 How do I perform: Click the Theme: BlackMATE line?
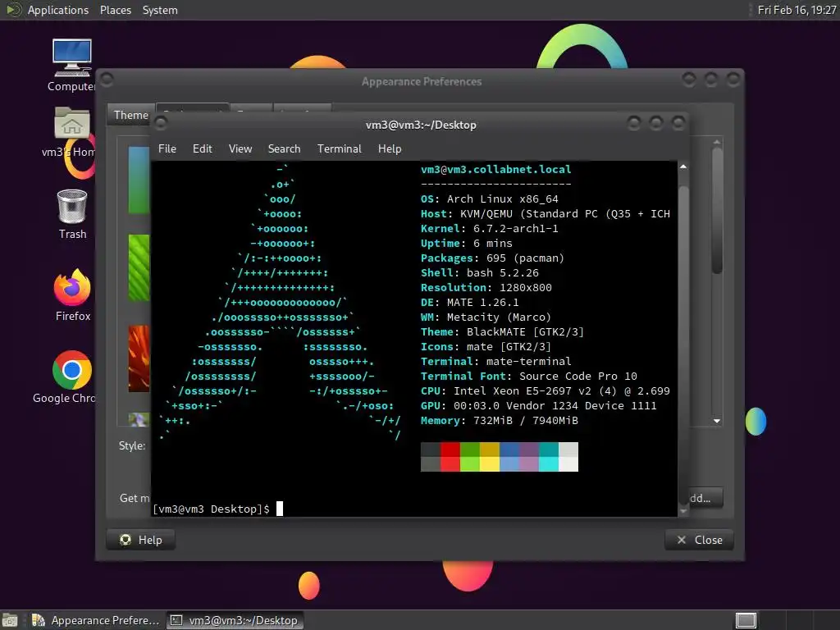tap(502, 331)
